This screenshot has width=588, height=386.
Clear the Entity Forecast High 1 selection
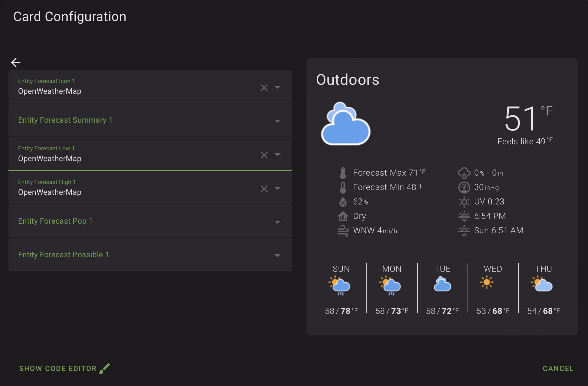point(264,188)
